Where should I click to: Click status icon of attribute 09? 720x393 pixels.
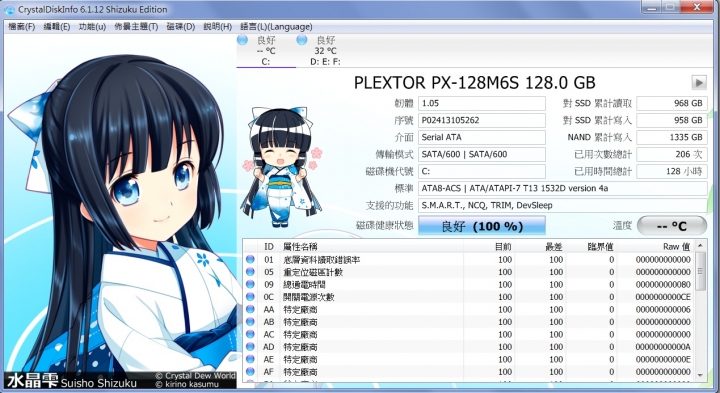[x=250, y=284]
